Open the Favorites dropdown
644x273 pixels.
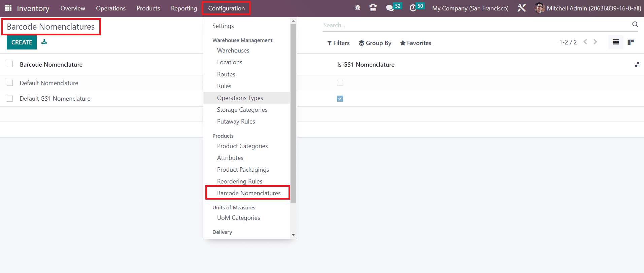click(x=415, y=43)
